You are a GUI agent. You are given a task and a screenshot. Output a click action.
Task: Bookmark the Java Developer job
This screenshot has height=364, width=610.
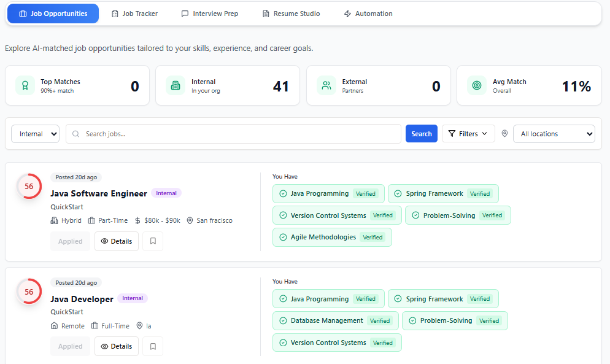[x=153, y=346]
